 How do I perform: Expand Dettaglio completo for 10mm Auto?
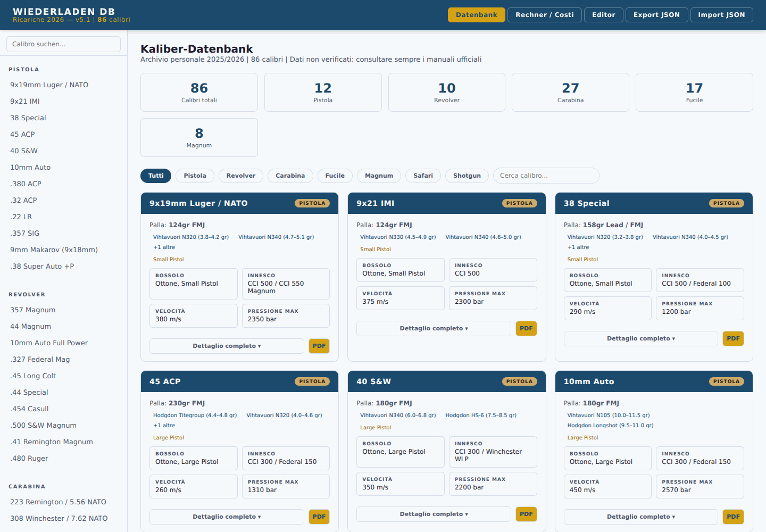(x=641, y=517)
